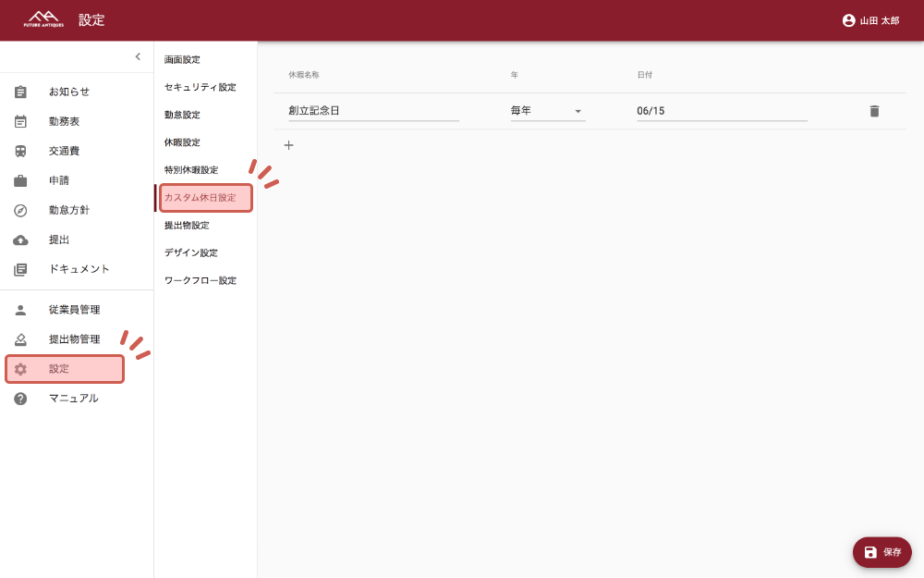This screenshot has height=578, width=924.
Task: Click the date field showing 06/15
Action: click(721, 111)
